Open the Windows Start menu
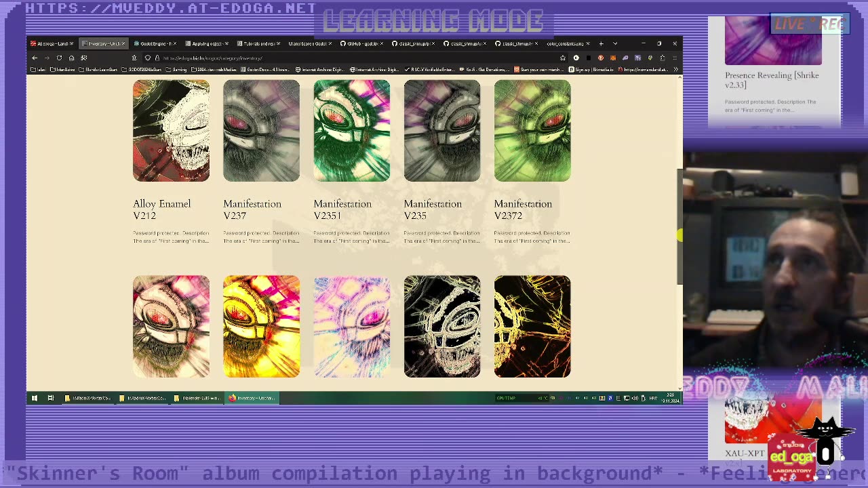868x488 pixels. [x=35, y=398]
